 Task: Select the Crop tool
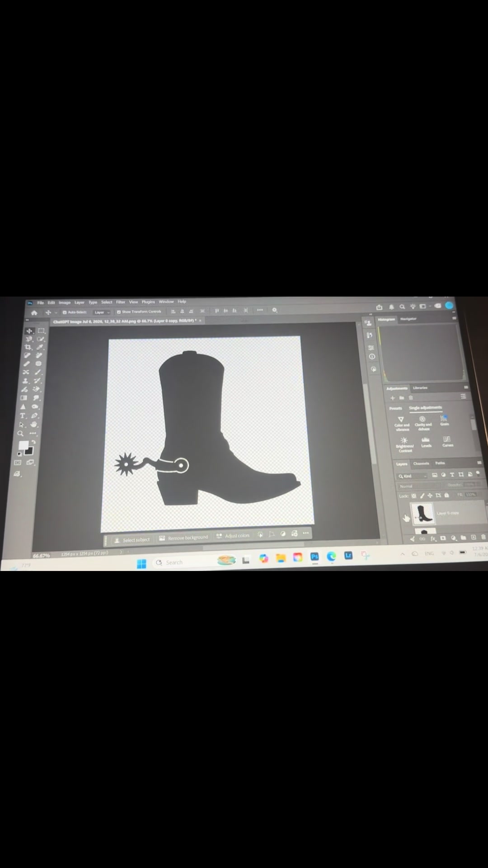click(x=28, y=347)
